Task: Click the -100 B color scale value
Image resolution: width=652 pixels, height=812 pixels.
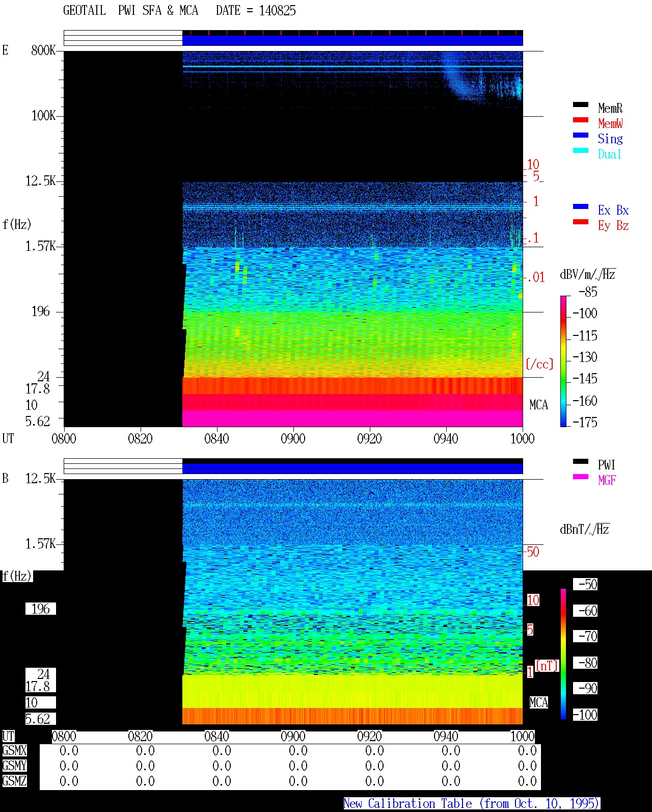Action: tap(585, 715)
